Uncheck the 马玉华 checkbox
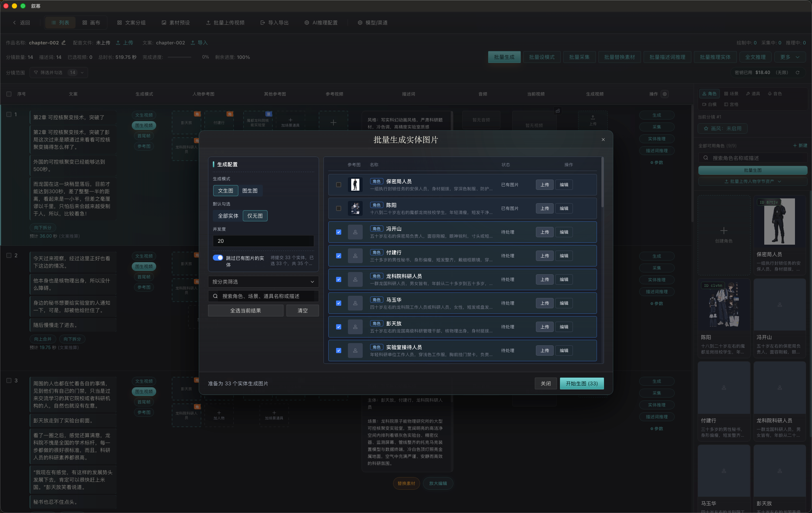 (339, 303)
